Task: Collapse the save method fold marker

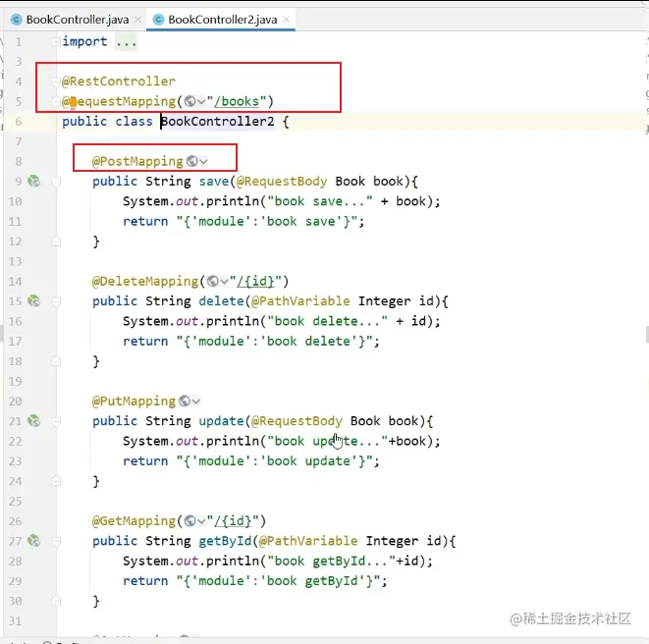Action: click(56, 182)
